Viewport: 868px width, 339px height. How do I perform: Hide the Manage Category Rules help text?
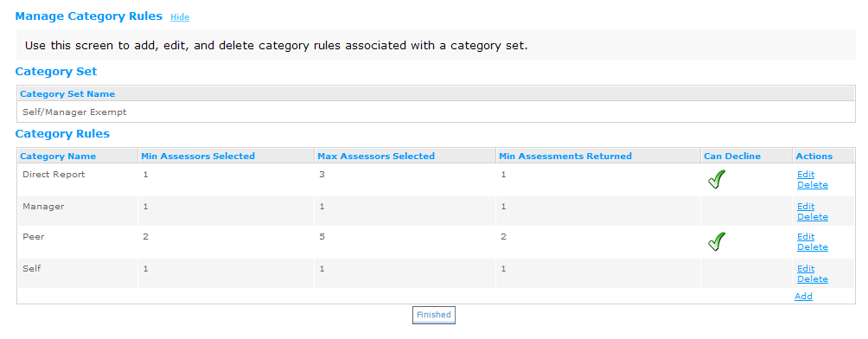(x=180, y=17)
